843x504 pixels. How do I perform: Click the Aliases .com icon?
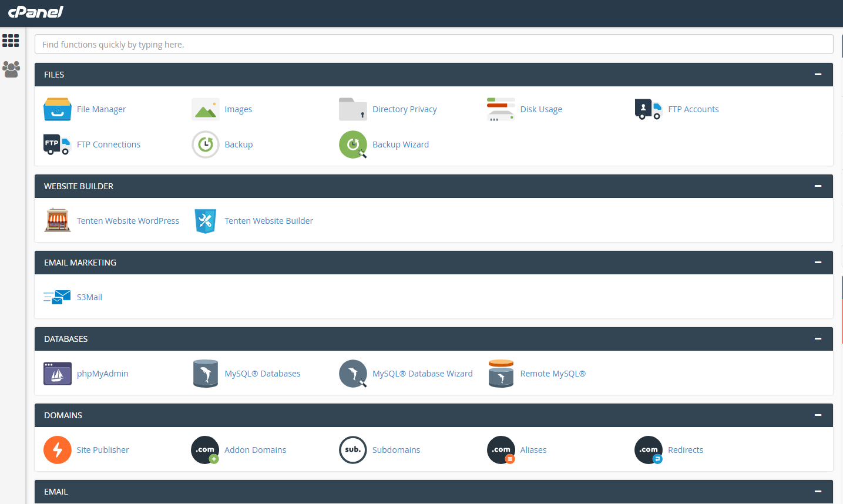click(x=501, y=450)
